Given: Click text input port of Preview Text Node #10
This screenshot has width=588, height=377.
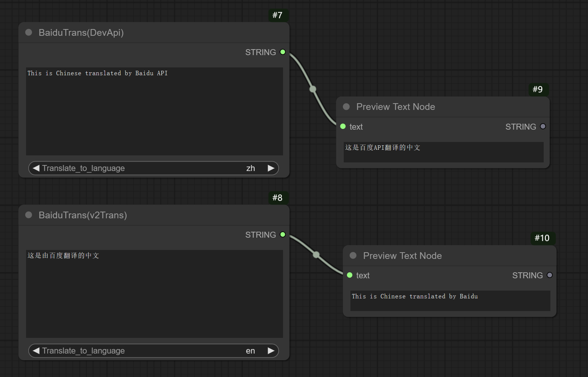Looking at the screenshot, I should (x=350, y=275).
